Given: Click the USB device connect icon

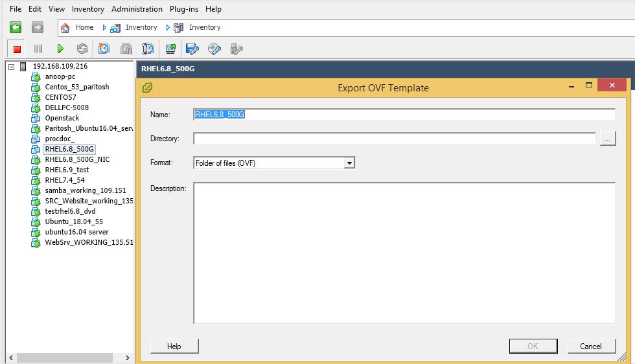Looking at the screenshot, I should click(x=236, y=49).
